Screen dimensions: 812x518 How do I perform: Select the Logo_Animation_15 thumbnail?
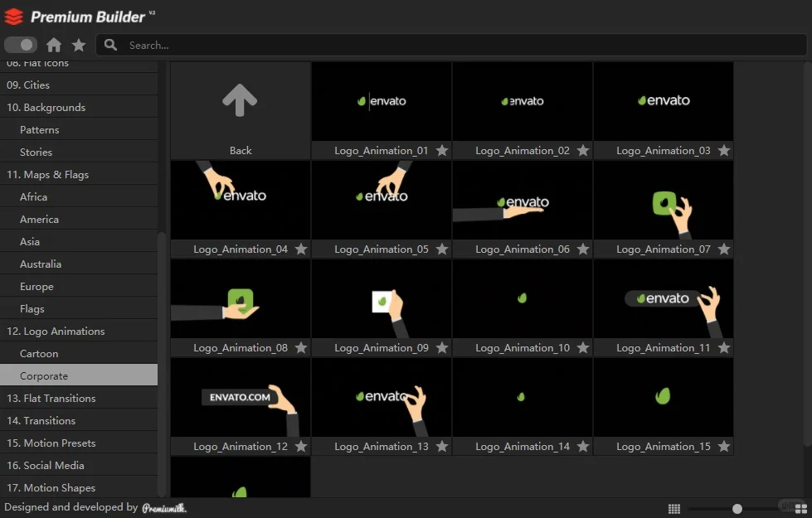(x=664, y=398)
